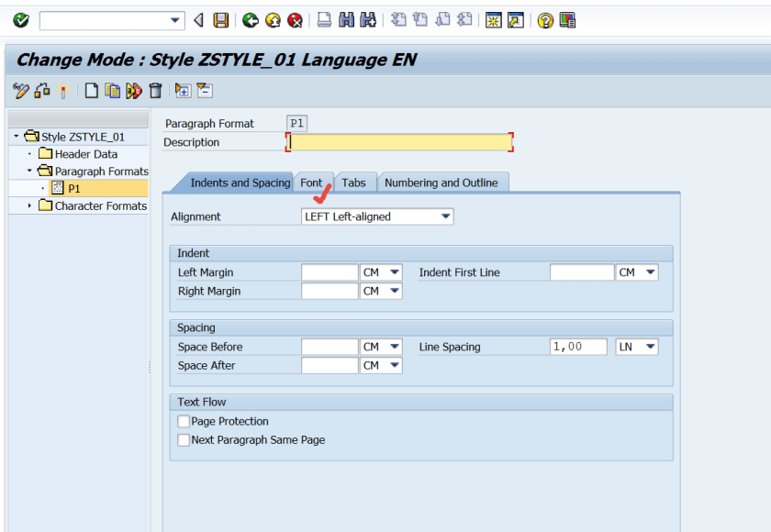Click the Print icon in toolbar
The image size is (771, 532).
click(x=324, y=20)
